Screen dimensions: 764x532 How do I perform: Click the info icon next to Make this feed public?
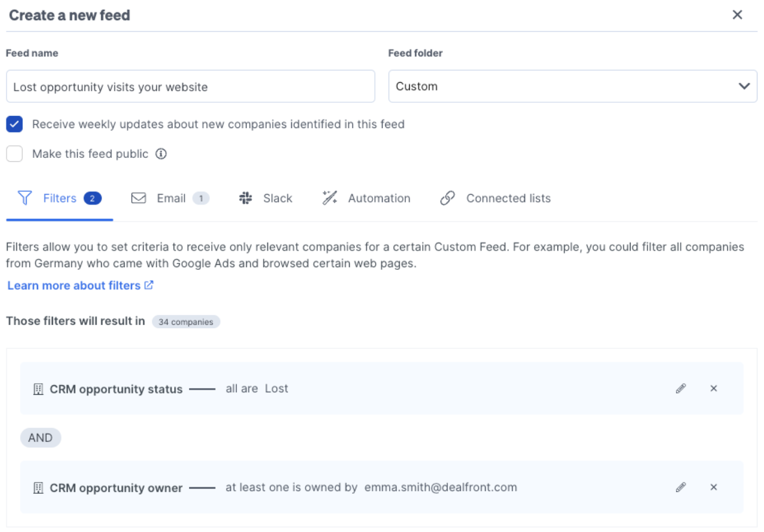(160, 153)
